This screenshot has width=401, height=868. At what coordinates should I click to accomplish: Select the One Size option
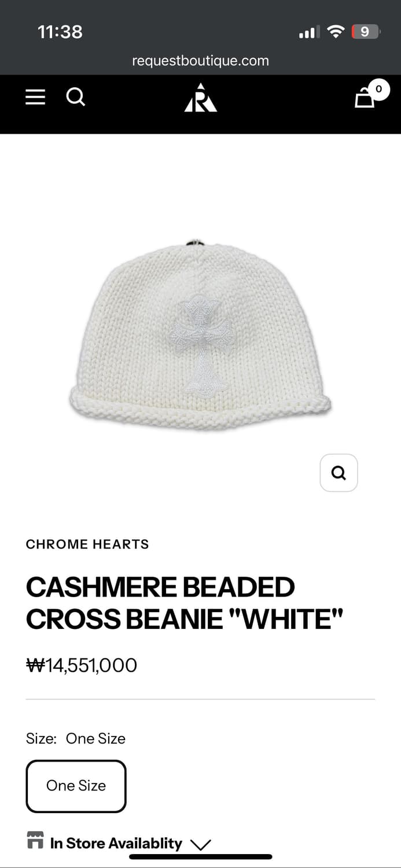(x=76, y=786)
